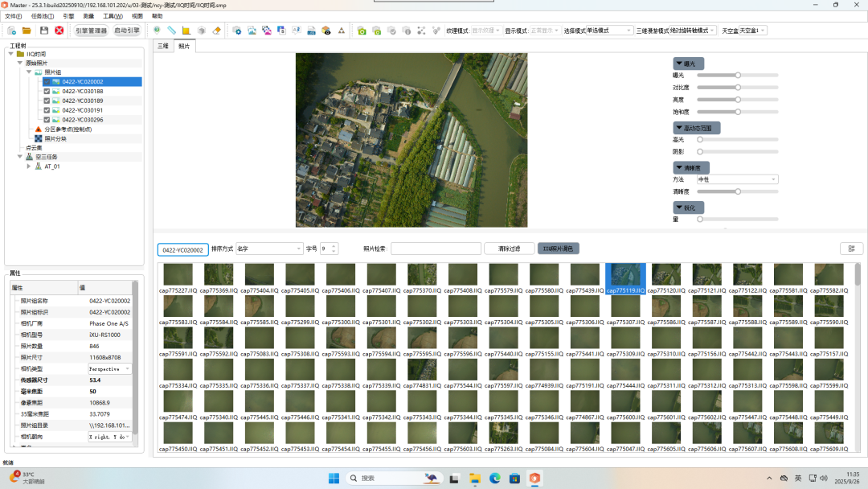Open the 选择模式 dropdown
The image size is (868, 489).
(x=608, y=31)
